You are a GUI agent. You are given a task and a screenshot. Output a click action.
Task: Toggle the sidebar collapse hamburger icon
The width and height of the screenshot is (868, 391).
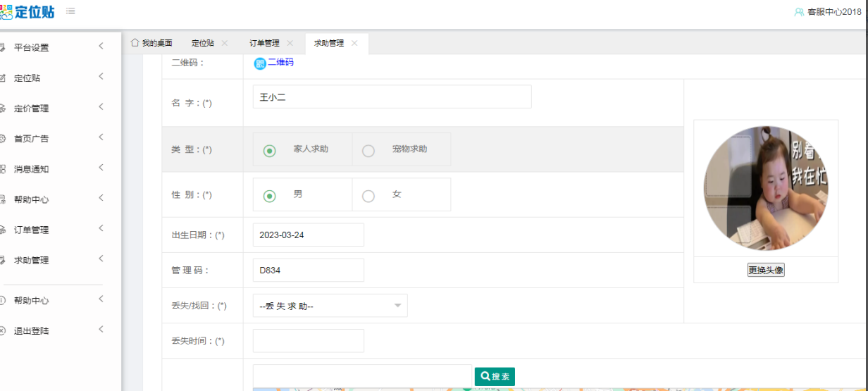pyautogui.click(x=70, y=11)
